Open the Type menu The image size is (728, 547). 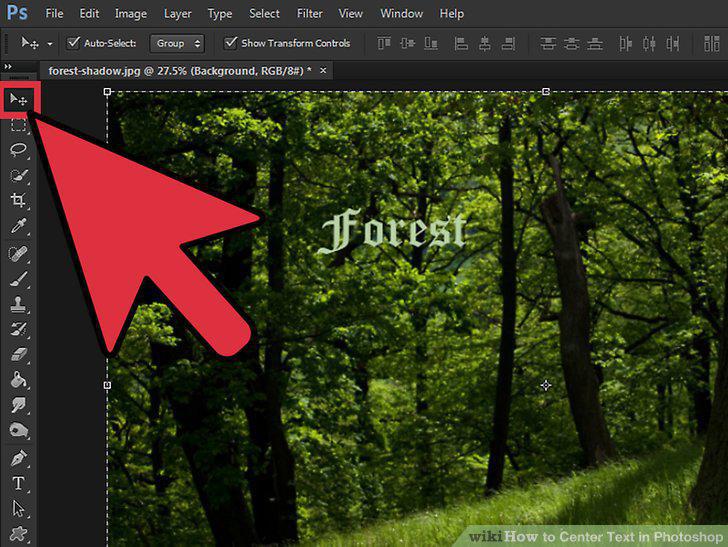(220, 14)
